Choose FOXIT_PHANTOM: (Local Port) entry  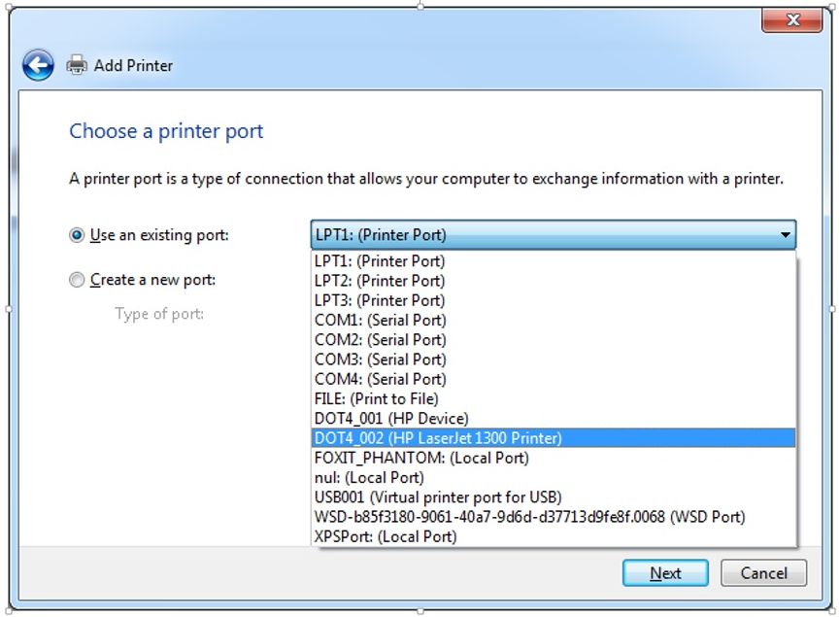[x=554, y=458]
